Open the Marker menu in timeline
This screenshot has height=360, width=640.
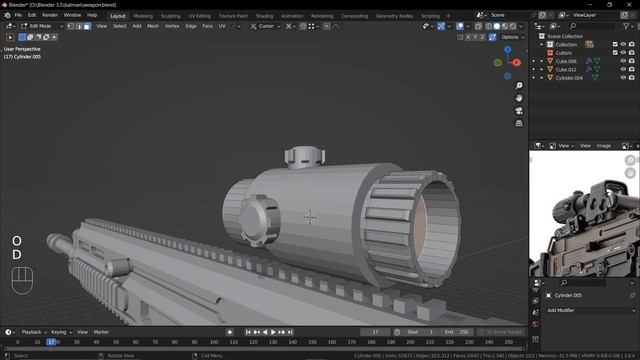click(x=101, y=332)
